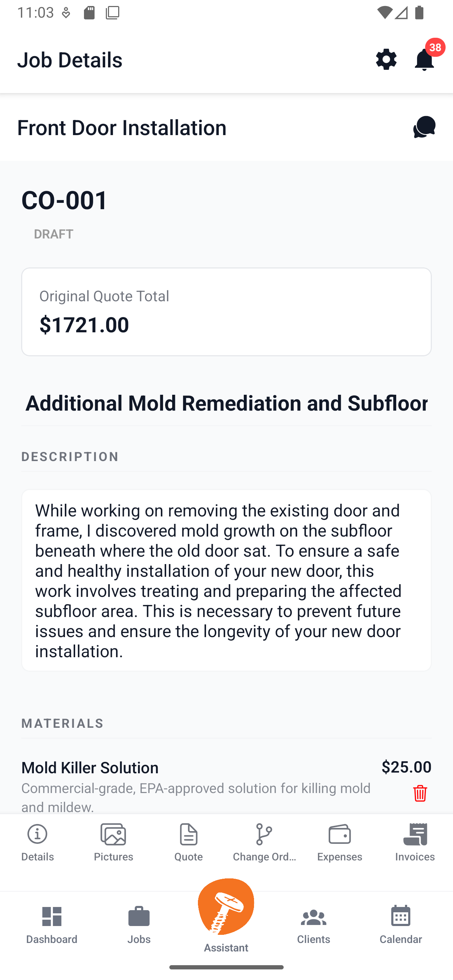Open the settings gear icon
The width and height of the screenshot is (453, 980).
[386, 59]
